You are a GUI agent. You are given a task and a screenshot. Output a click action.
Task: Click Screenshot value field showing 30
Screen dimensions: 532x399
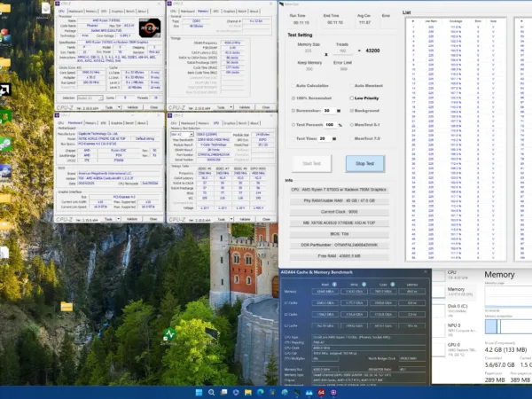[x=328, y=111]
